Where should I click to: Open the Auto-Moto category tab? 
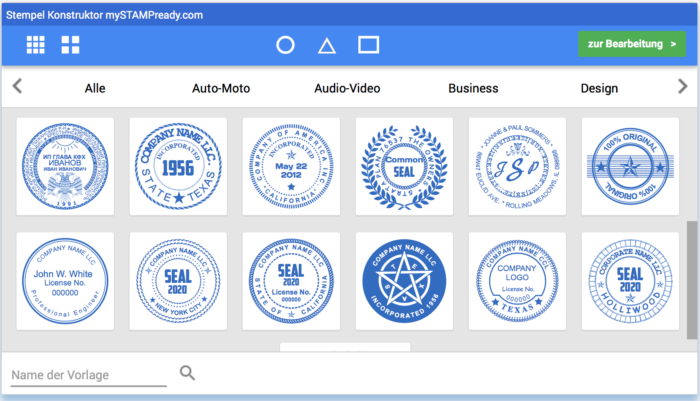[221, 88]
